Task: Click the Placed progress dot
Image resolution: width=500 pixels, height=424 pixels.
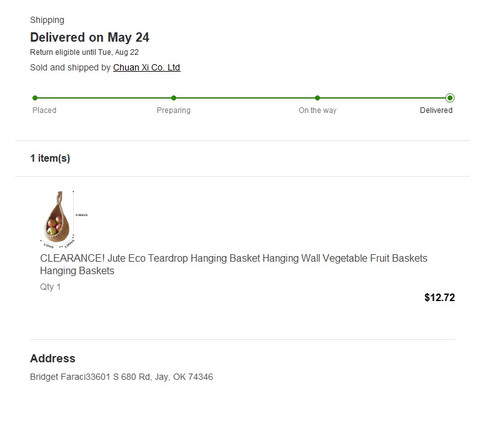Action: pyautogui.click(x=35, y=98)
